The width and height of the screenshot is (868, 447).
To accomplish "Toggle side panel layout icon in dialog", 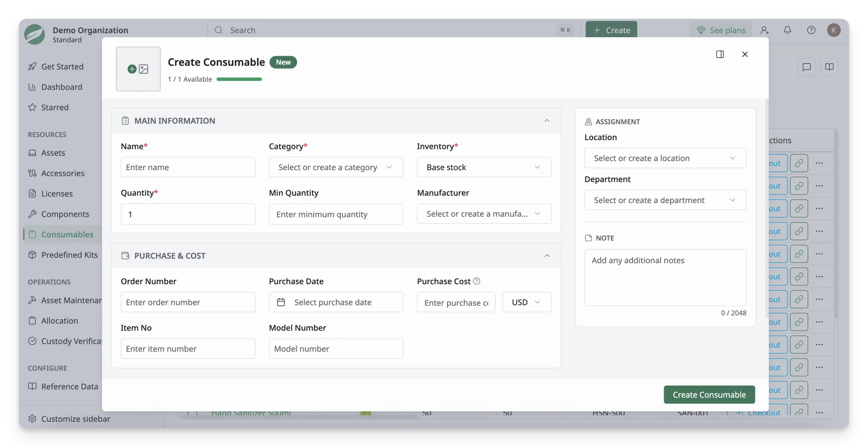I will 720,54.
